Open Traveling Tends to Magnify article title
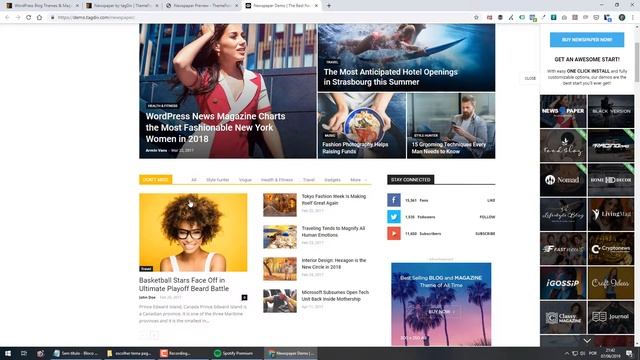640x360 pixels. (333, 231)
